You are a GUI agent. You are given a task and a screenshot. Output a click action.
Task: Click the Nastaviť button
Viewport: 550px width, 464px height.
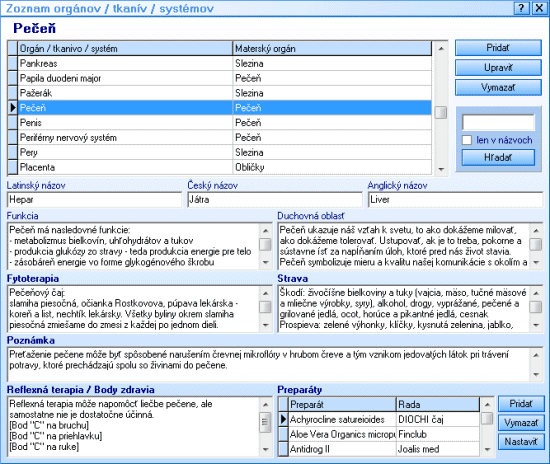pyautogui.click(x=521, y=442)
